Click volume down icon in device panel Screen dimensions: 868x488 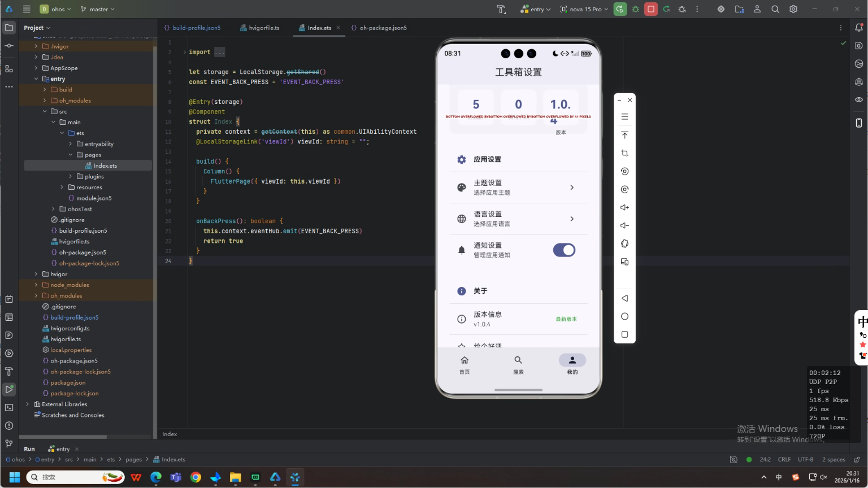[624, 225]
